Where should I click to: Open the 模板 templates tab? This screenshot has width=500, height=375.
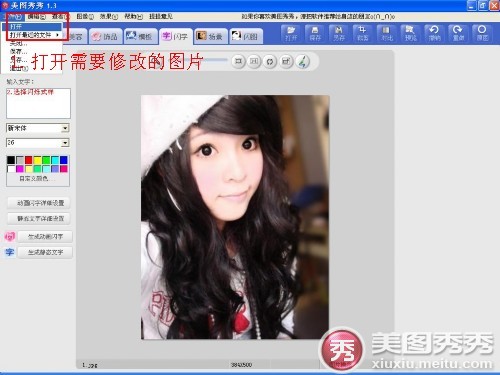click(x=140, y=36)
